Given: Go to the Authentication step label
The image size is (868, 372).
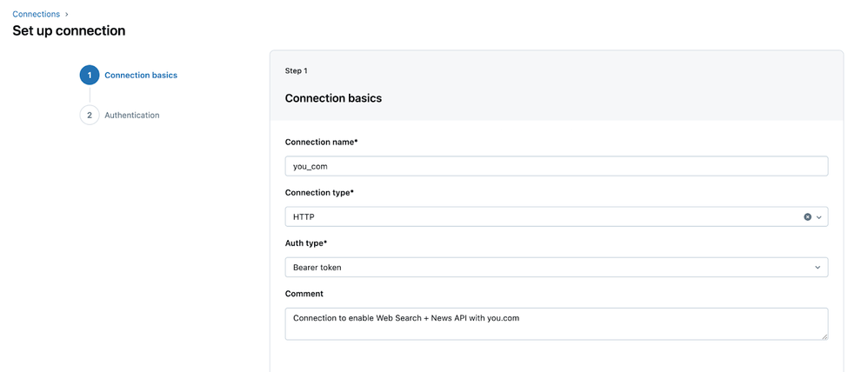Looking at the screenshot, I should click(132, 115).
